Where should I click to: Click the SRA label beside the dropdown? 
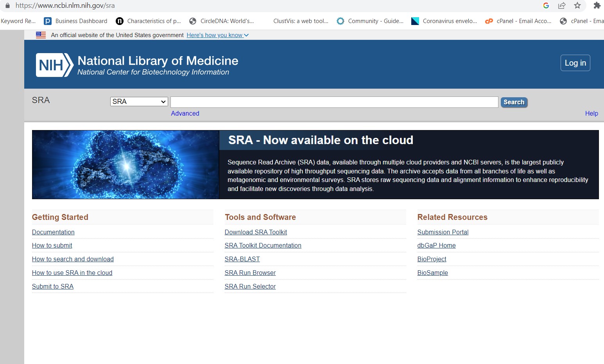[41, 100]
